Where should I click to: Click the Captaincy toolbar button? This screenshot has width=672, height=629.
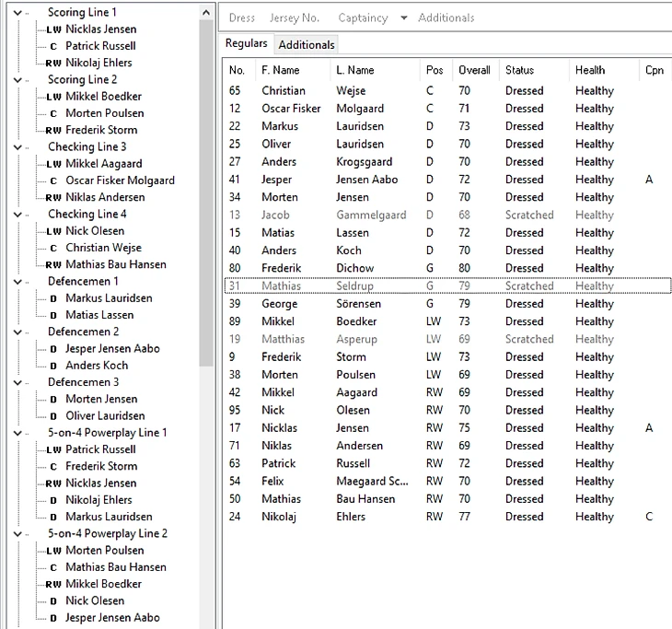[363, 18]
